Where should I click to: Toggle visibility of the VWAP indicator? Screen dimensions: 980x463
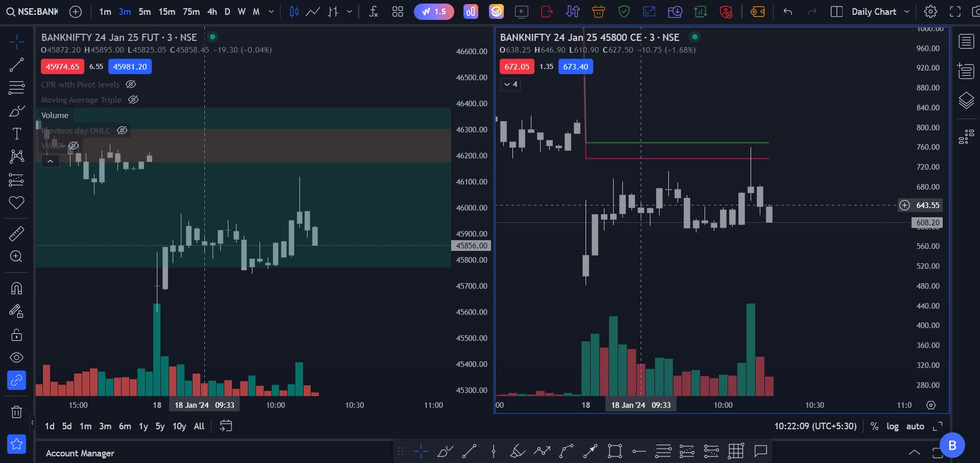[x=74, y=146]
